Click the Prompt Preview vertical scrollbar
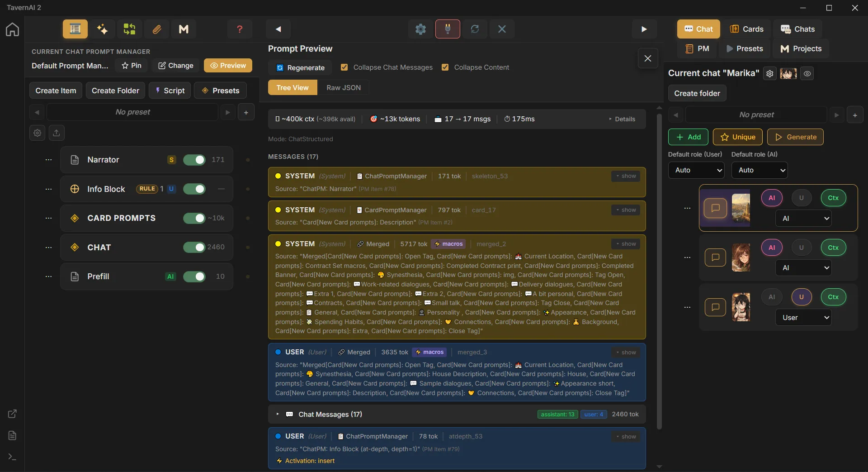868x472 pixels. (x=659, y=272)
